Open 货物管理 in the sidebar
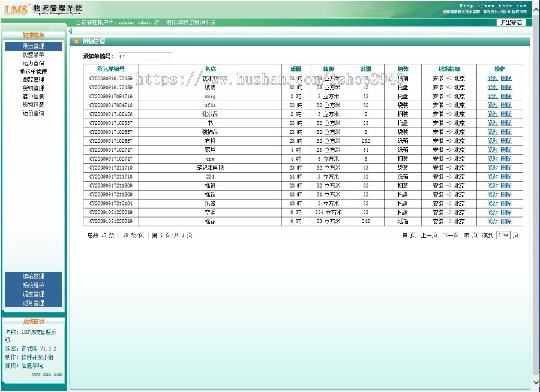This screenshot has width=540, height=392. (x=34, y=88)
